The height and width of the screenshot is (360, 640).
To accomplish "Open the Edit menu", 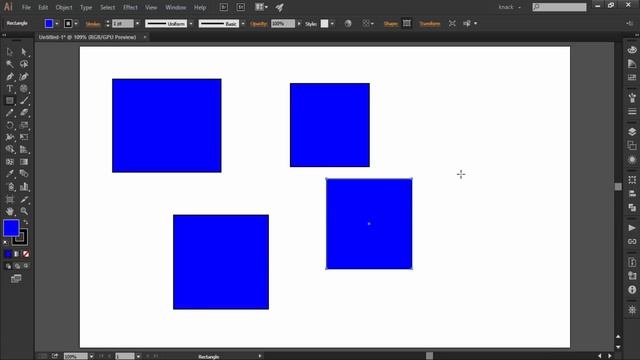I will coord(43,7).
